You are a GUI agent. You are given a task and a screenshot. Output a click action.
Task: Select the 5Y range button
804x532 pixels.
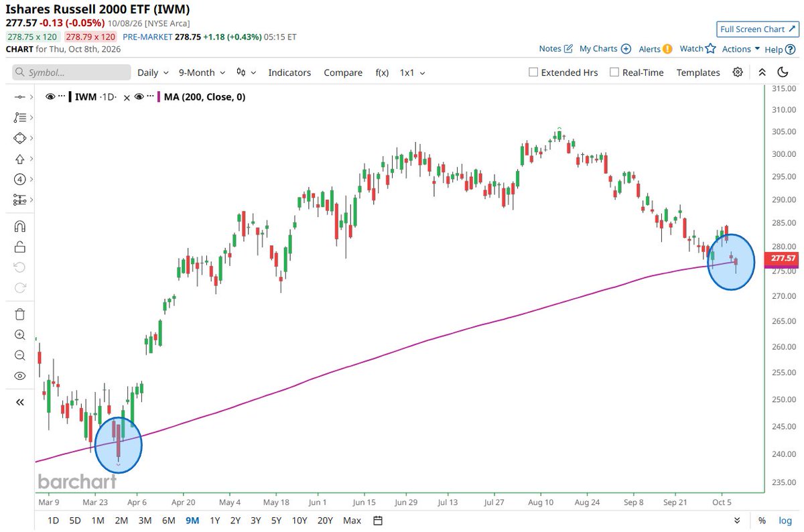pyautogui.click(x=276, y=521)
